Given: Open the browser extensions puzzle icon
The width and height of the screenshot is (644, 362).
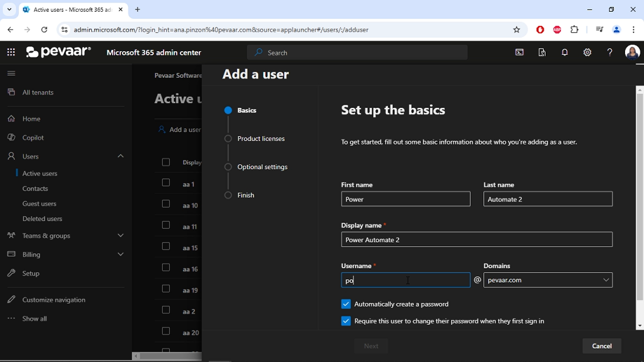Looking at the screenshot, I should 574,30.
